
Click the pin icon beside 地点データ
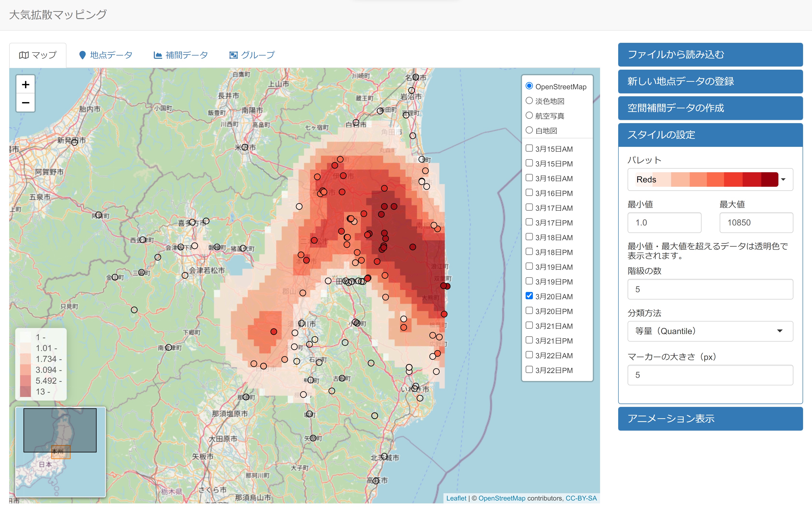pyautogui.click(x=82, y=55)
